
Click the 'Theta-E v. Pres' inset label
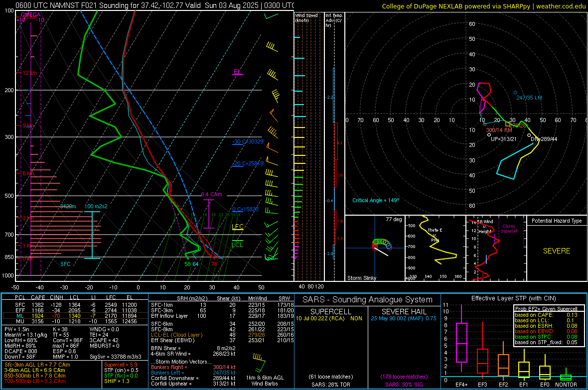click(435, 235)
